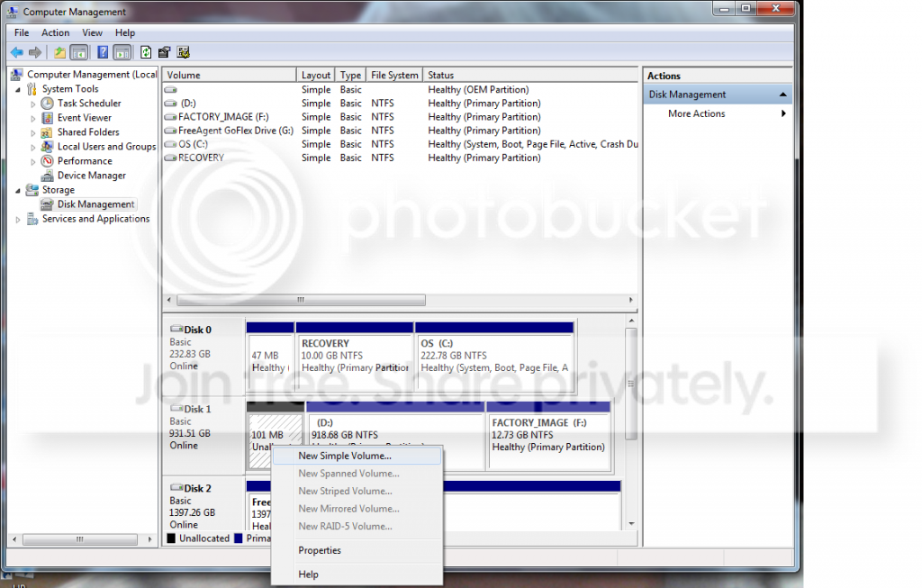Click the OS (C:) drive icon in the list
922x588 pixels.
[170, 144]
